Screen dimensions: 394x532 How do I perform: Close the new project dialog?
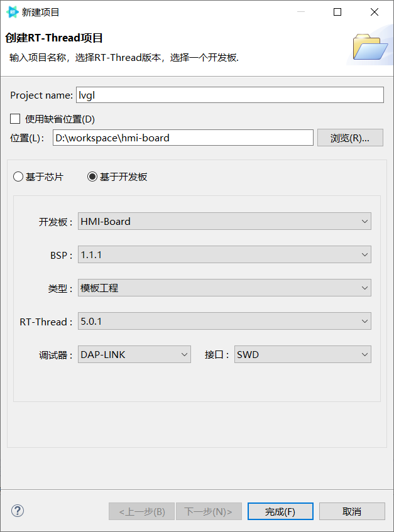pyautogui.click(x=375, y=12)
